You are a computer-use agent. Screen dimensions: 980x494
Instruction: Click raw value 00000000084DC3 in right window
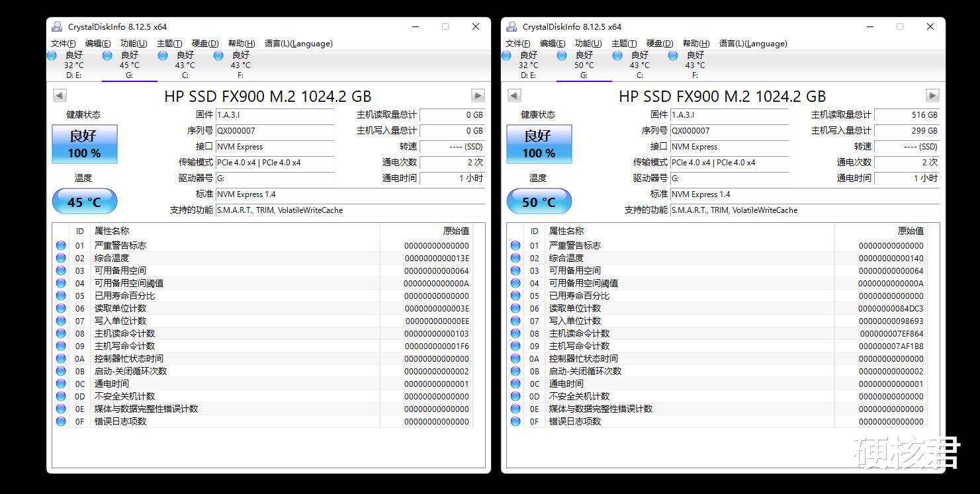[x=891, y=308]
